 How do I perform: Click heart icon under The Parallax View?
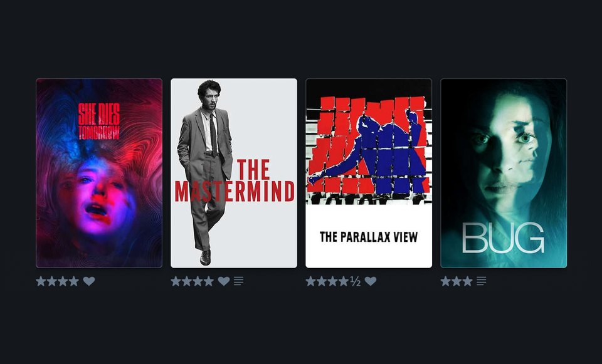tap(371, 281)
